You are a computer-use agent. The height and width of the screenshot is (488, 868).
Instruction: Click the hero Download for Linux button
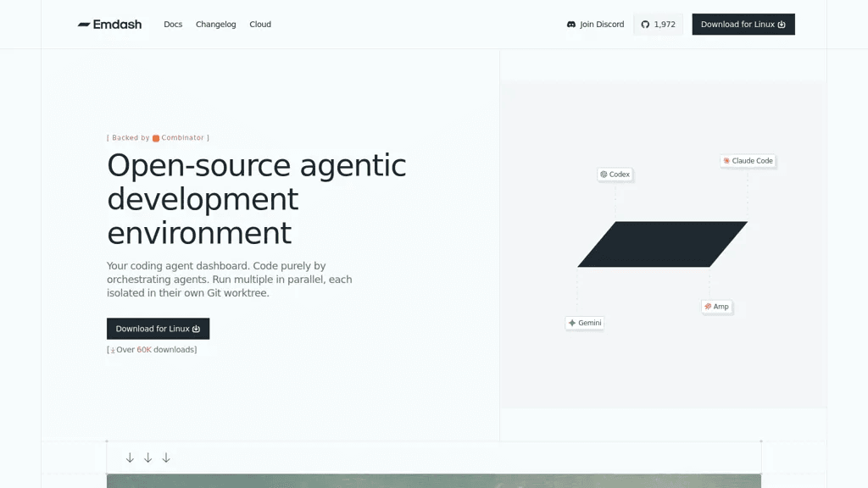(159, 329)
